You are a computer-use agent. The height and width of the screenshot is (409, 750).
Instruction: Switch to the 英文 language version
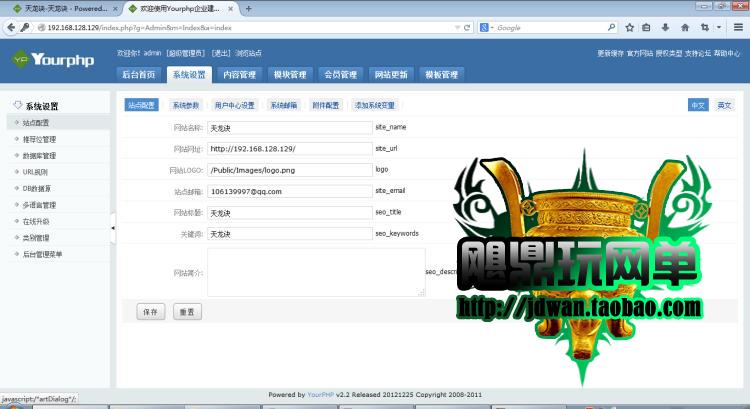click(724, 105)
